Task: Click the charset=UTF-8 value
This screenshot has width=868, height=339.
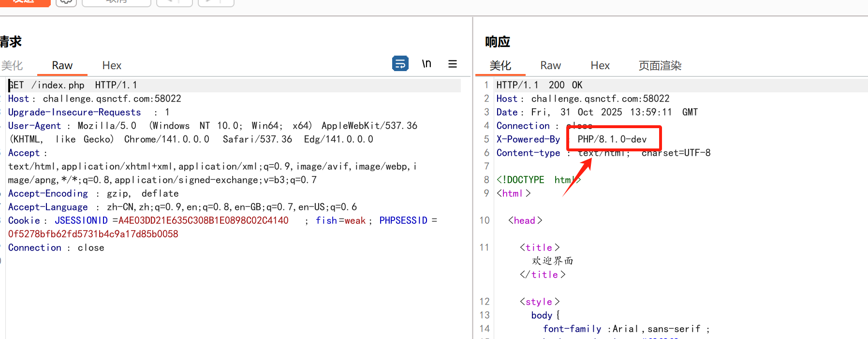Action: coord(676,153)
